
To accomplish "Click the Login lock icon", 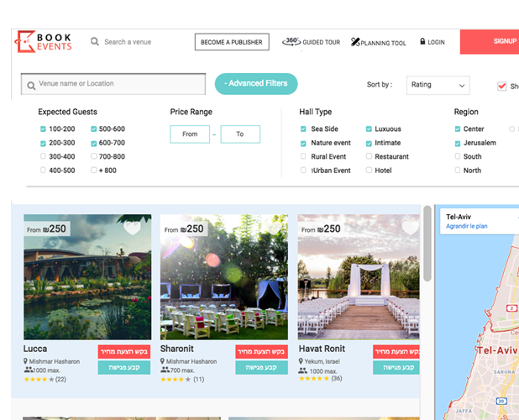I will point(422,41).
